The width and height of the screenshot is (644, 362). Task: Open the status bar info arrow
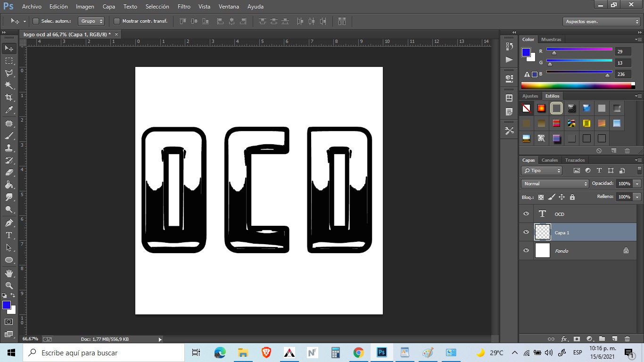160,339
